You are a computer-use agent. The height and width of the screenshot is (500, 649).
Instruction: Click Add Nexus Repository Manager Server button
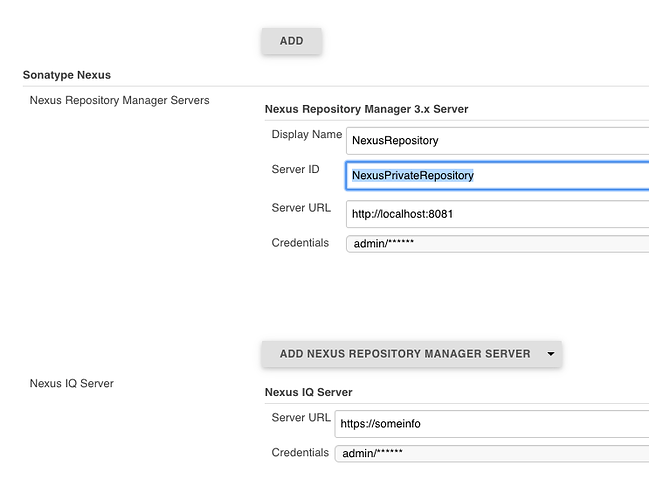[x=405, y=354]
